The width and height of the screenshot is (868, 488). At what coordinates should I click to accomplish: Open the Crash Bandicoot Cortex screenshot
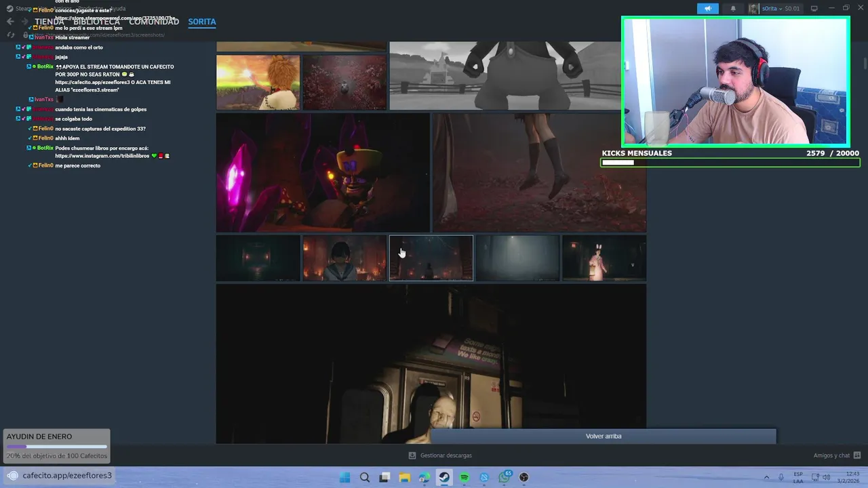coord(323,172)
